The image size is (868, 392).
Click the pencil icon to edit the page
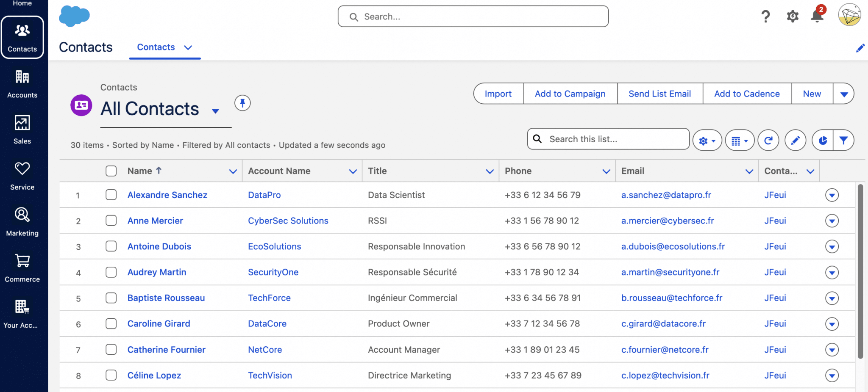(x=860, y=48)
